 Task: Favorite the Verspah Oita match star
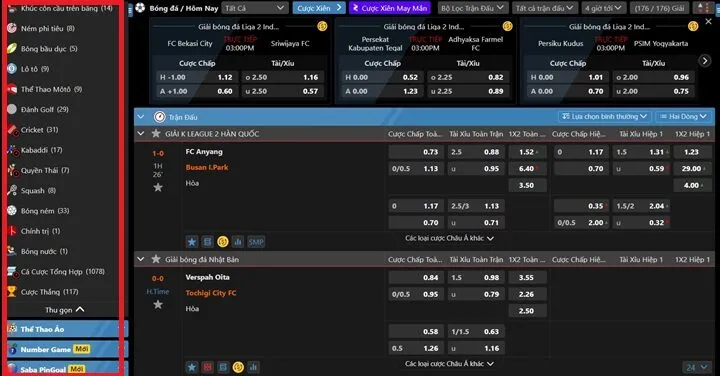158,304
